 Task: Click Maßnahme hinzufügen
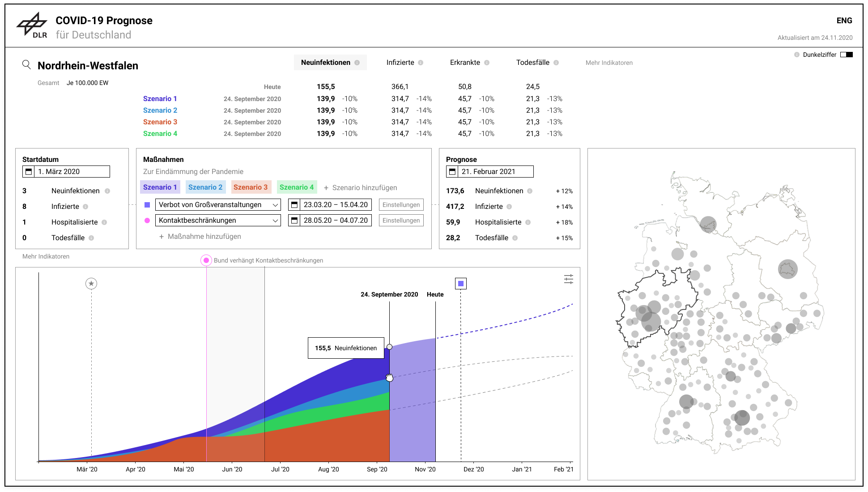(x=200, y=236)
